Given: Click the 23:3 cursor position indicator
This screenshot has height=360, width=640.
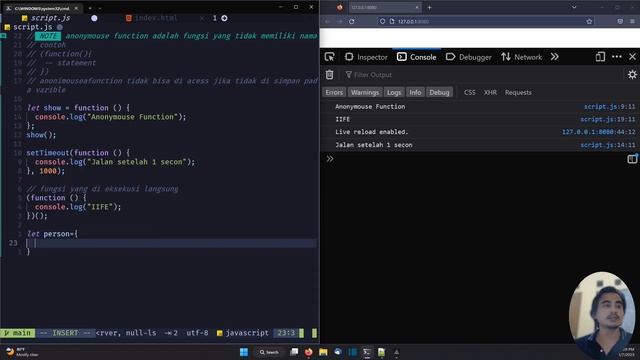Looking at the screenshot, I should point(286,333).
